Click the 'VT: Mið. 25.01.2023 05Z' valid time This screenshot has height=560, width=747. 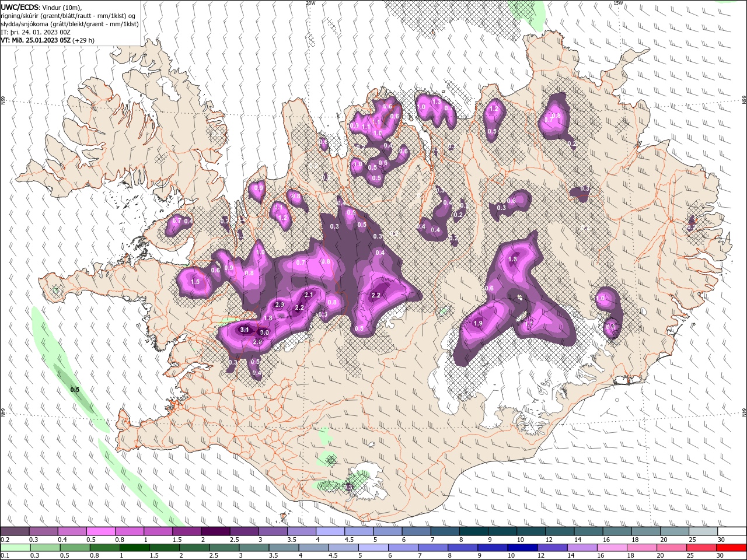[36, 40]
